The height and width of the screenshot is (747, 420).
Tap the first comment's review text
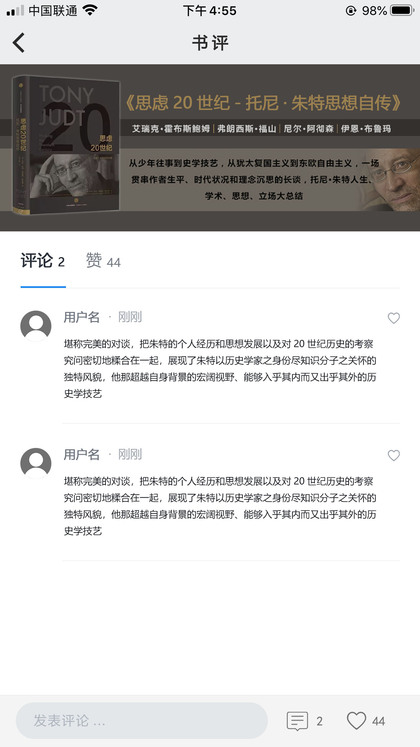tap(220, 369)
